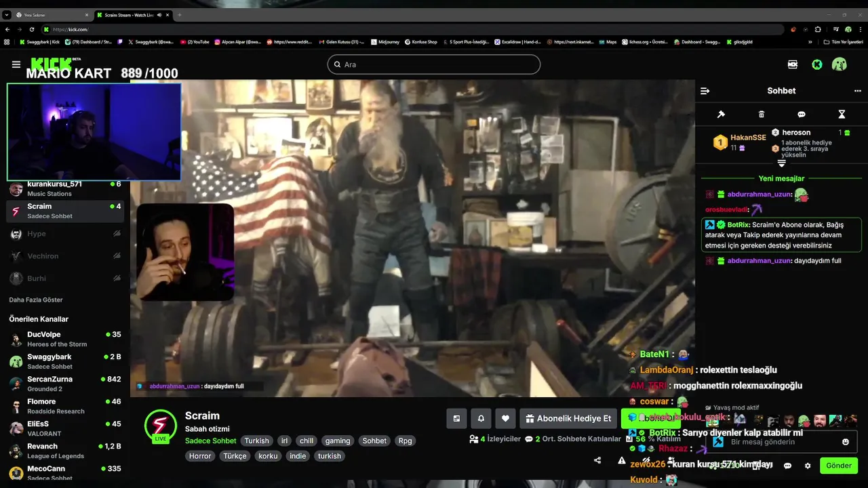Click the green Gönder send button
This screenshot has height=488, width=868.
coord(838,466)
